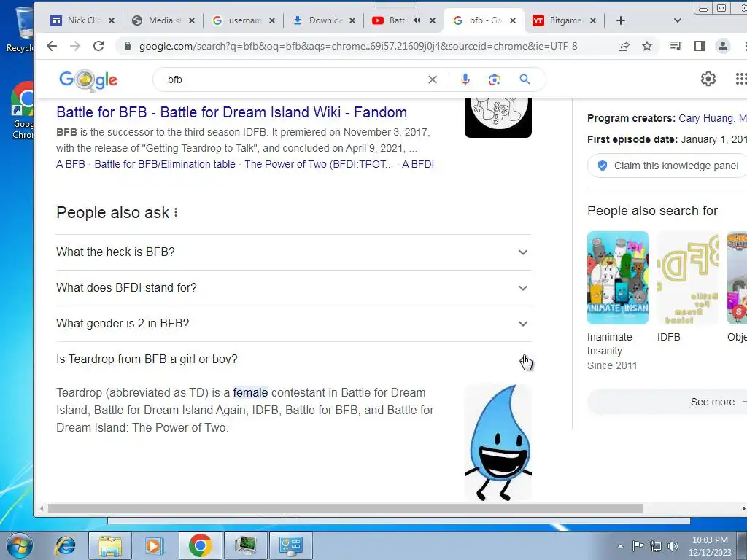
Task: Open People also ask options menu
Action: click(x=176, y=212)
